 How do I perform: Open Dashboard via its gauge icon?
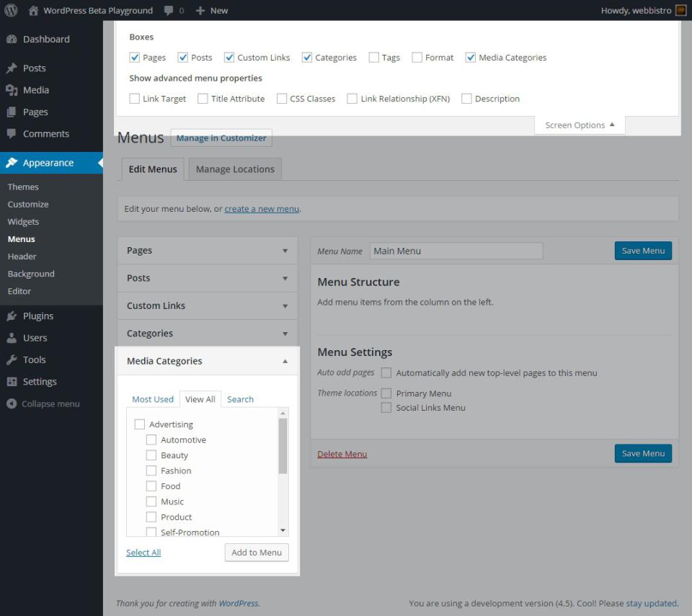pos(12,39)
